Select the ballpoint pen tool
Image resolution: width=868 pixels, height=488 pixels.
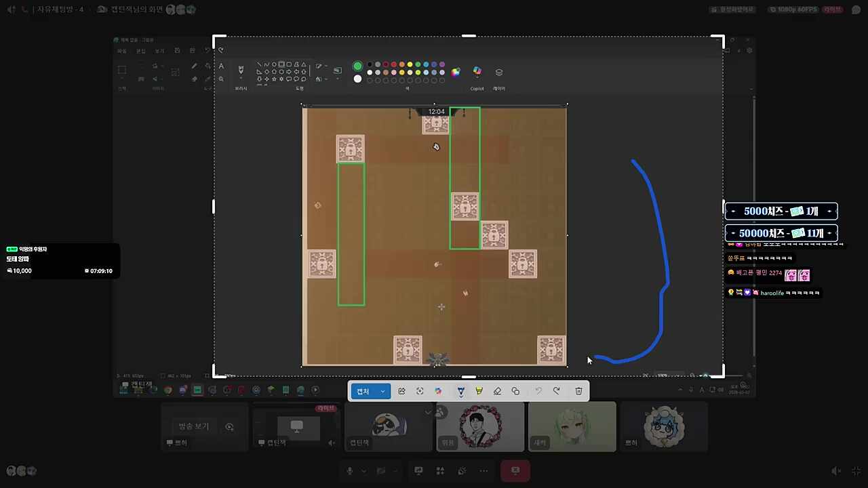(x=460, y=391)
